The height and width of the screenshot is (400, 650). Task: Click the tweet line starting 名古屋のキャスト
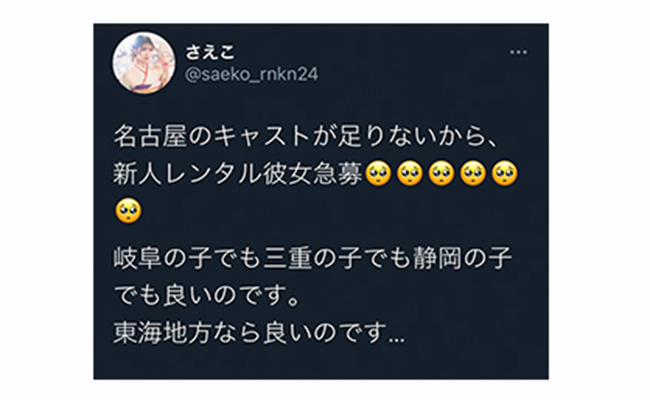click(x=306, y=136)
